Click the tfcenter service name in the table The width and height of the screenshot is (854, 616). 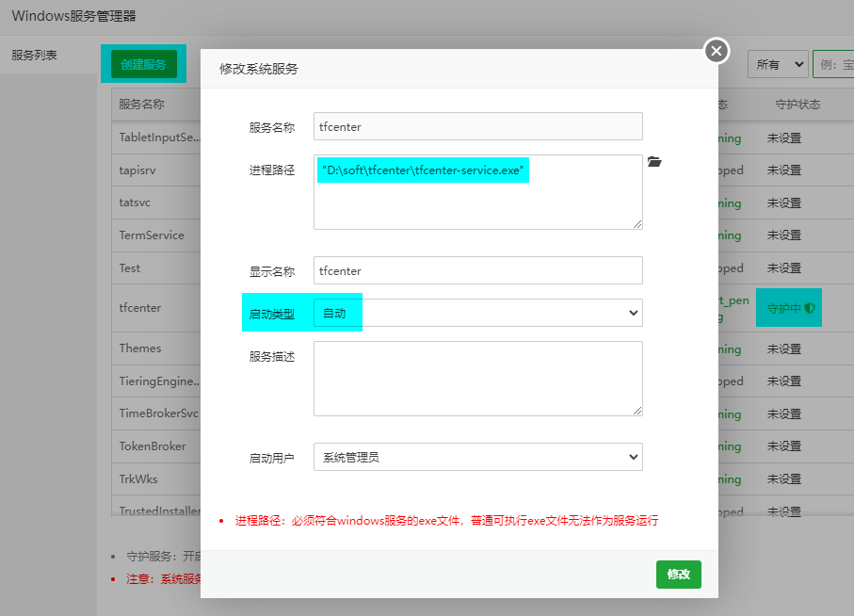click(x=140, y=308)
